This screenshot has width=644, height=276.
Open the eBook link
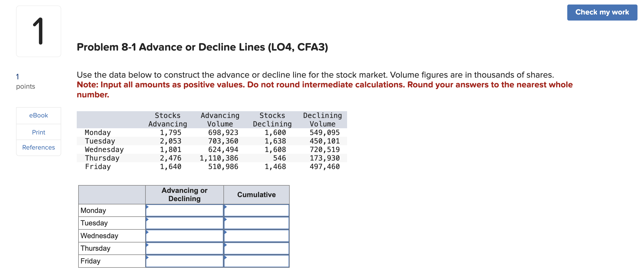tap(38, 115)
